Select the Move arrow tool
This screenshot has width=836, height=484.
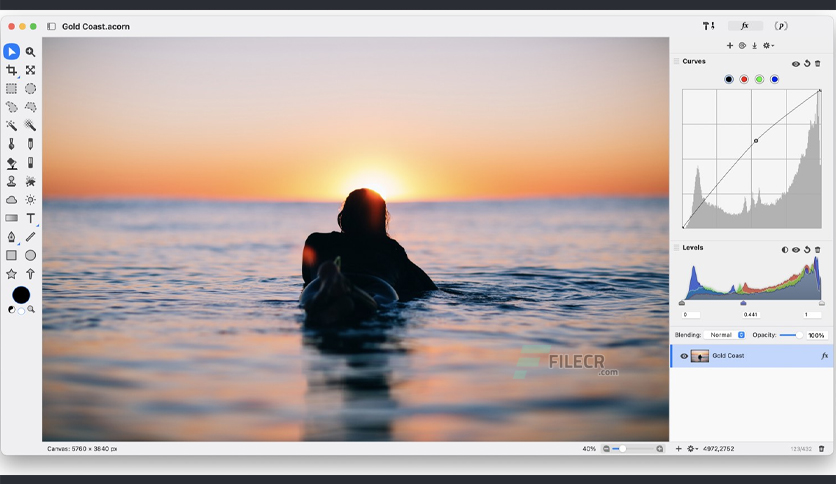(x=12, y=52)
